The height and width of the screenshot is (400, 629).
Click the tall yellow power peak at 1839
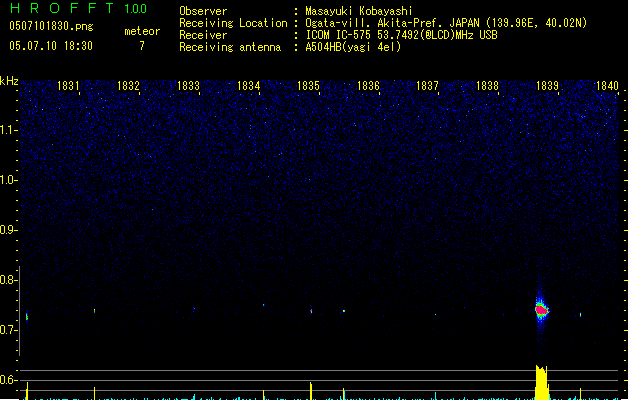[542, 382]
